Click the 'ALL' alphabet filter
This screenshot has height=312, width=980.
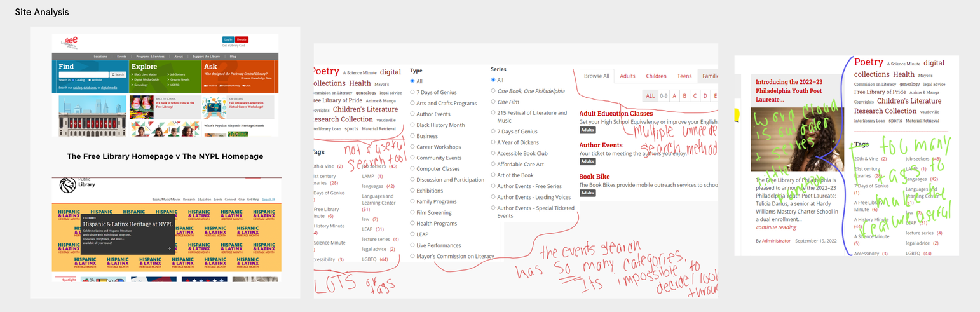pos(650,96)
